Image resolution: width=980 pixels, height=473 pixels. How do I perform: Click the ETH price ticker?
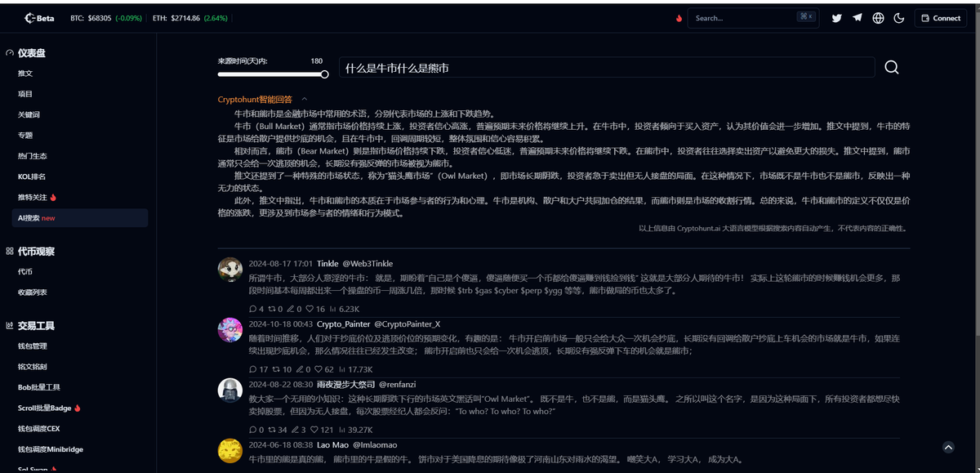pyautogui.click(x=189, y=18)
